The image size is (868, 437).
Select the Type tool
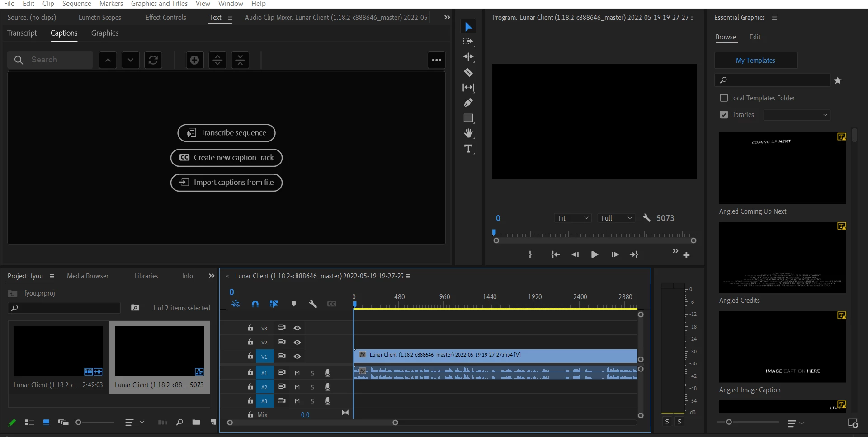pyautogui.click(x=468, y=149)
